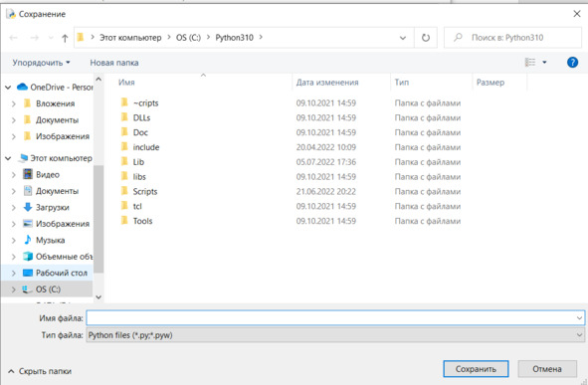Open recent locations dropdown arrow
Screen dimensions: 588x385
51,38
